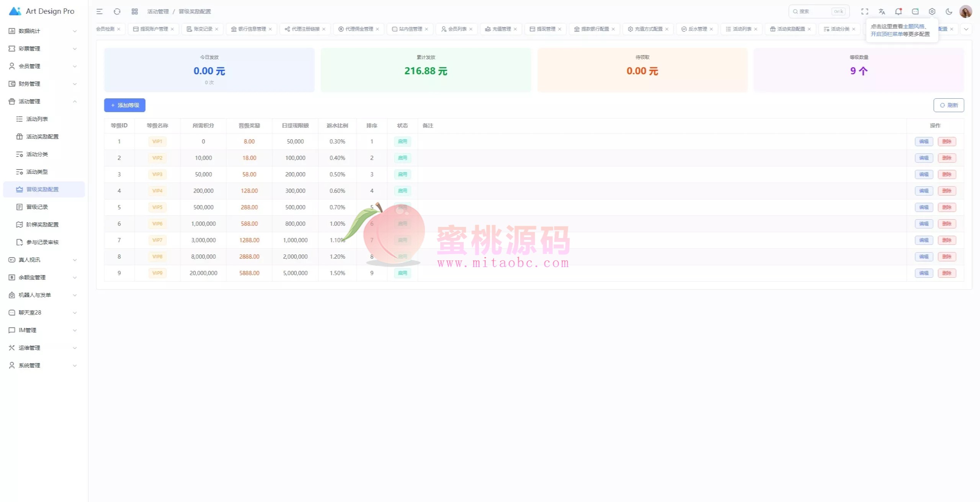Open notifications bell icon

[x=898, y=11]
